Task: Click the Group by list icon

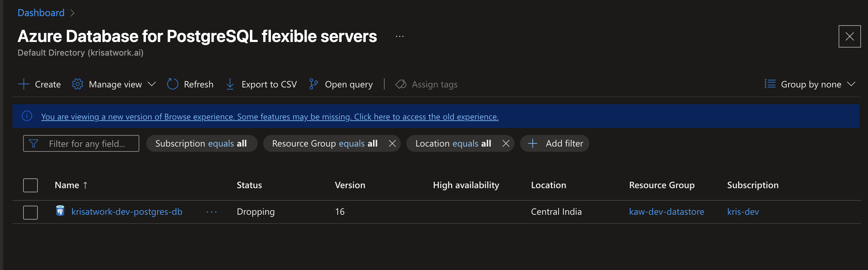Action: (770, 84)
